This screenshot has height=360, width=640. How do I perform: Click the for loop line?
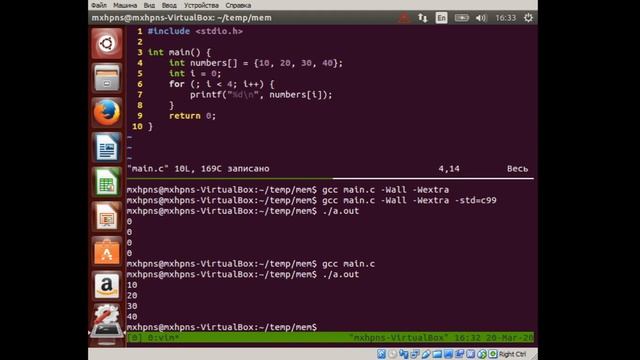pos(222,84)
